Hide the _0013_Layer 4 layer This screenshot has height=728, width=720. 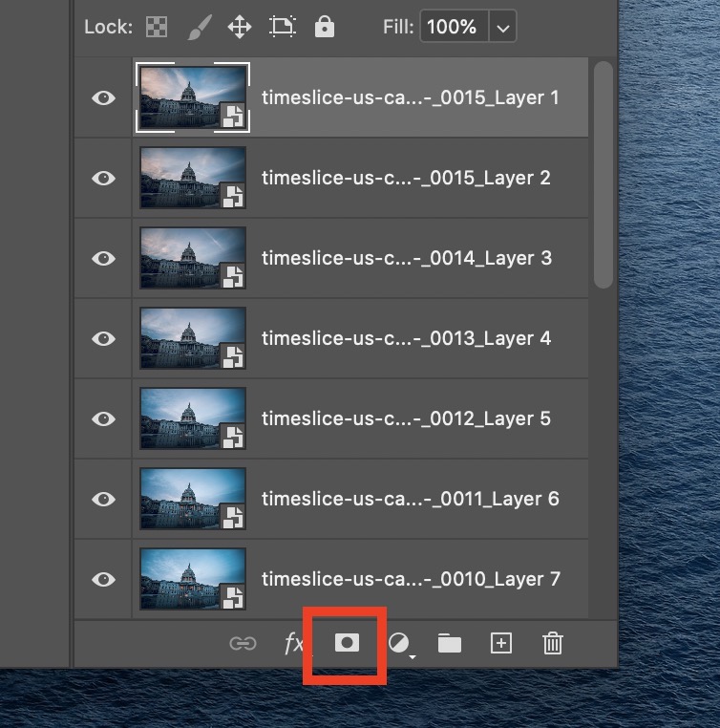(103, 339)
